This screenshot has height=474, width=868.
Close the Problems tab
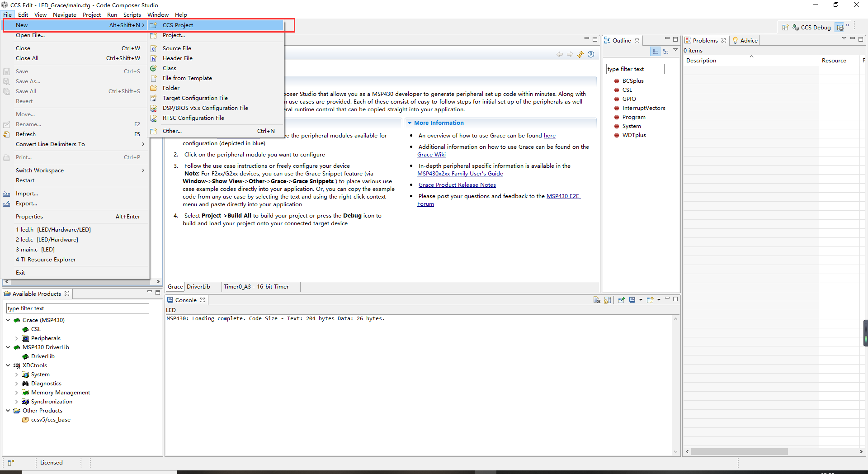point(724,40)
